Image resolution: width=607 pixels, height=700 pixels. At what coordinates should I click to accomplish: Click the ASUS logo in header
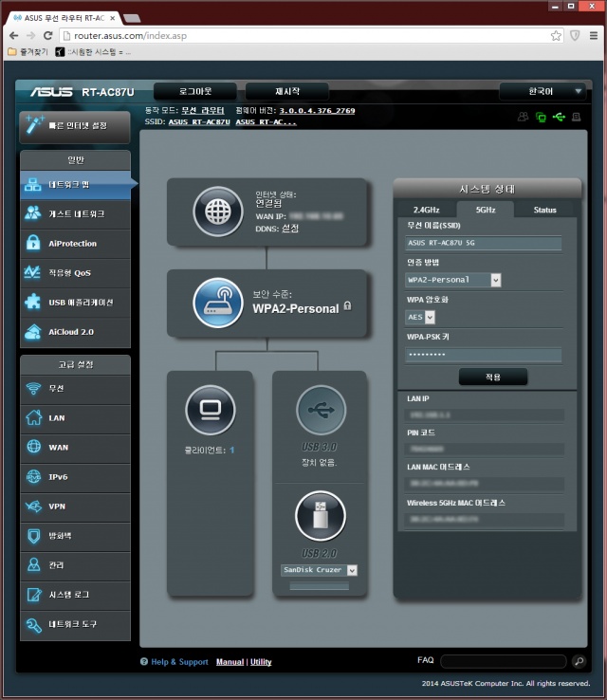coord(52,92)
